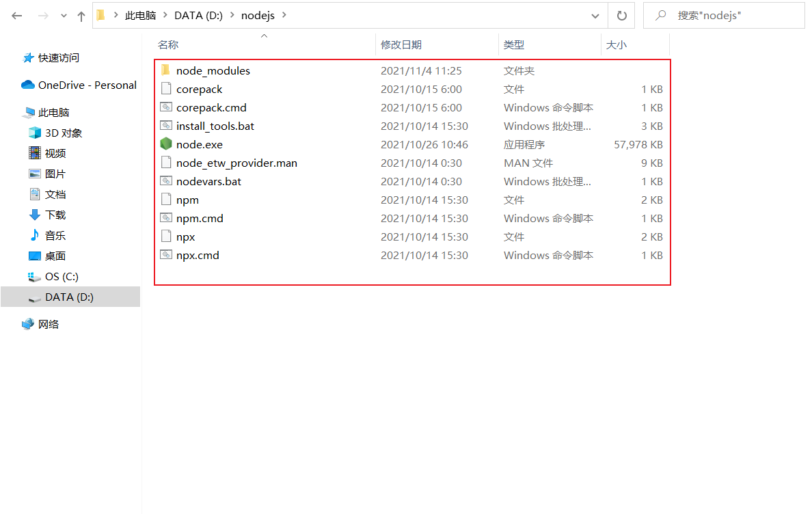
Task: Open address bar history dropdown
Action: click(595, 16)
